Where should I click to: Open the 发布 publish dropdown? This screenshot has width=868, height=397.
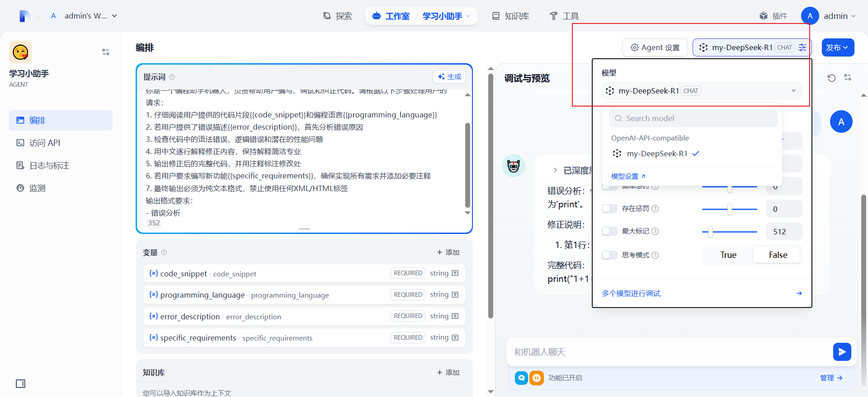[x=838, y=47]
